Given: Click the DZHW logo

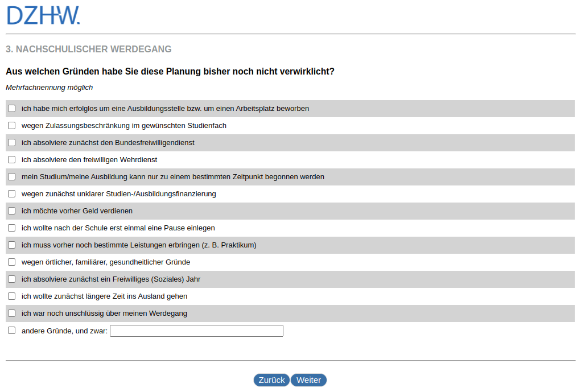Looking at the screenshot, I should click(x=43, y=15).
